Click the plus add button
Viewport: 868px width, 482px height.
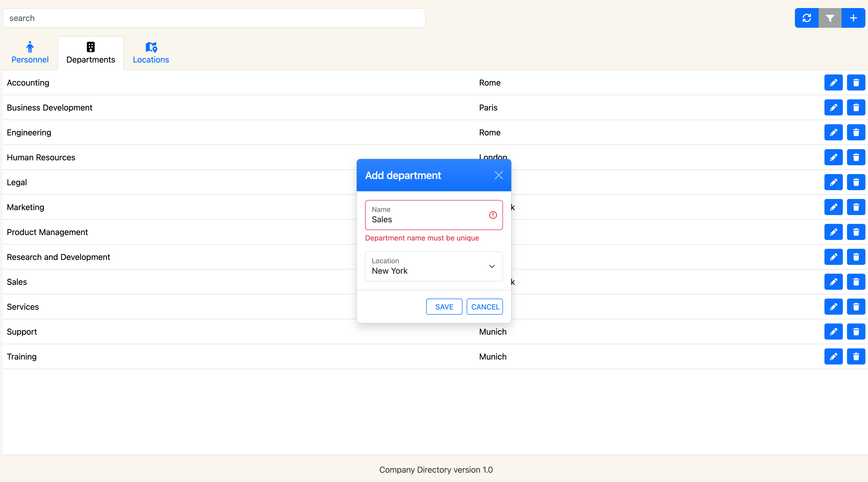click(853, 18)
